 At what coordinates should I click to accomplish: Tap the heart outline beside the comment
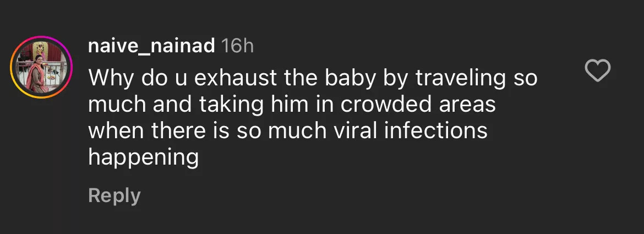click(597, 72)
